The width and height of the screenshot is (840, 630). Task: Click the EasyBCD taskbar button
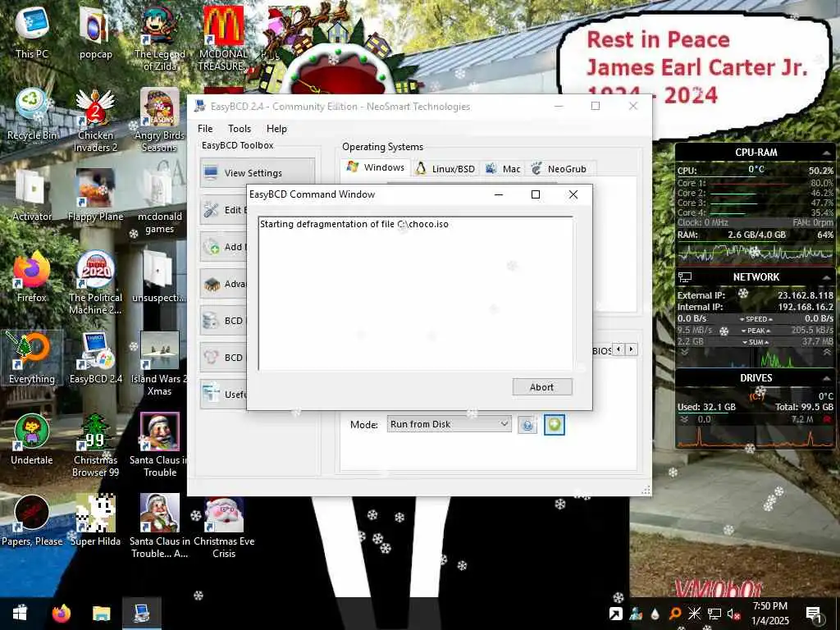click(141, 613)
